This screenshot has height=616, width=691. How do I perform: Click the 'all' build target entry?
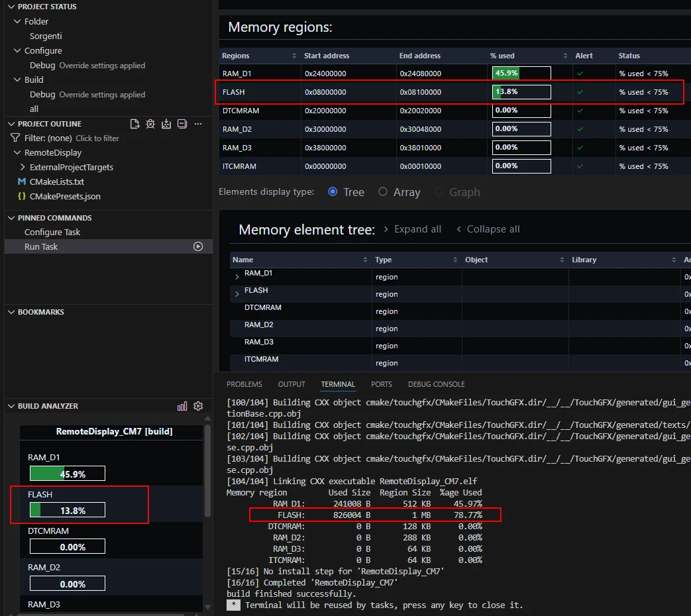34,109
